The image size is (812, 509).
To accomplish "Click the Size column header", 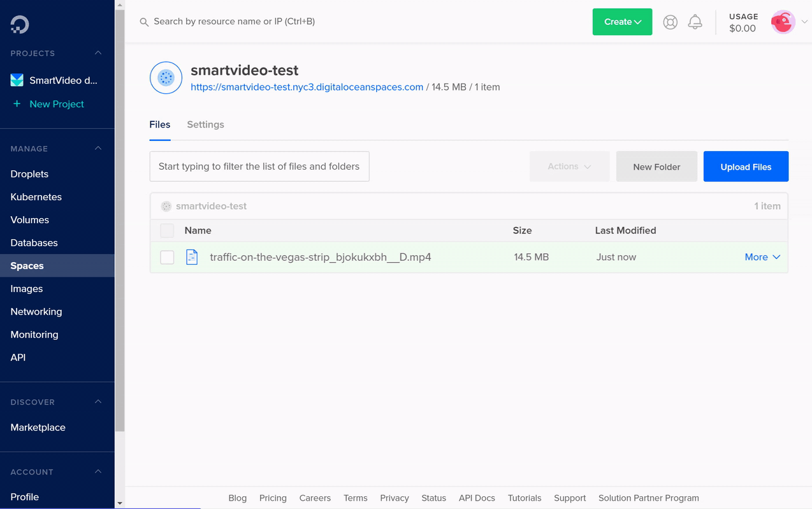I will point(523,230).
